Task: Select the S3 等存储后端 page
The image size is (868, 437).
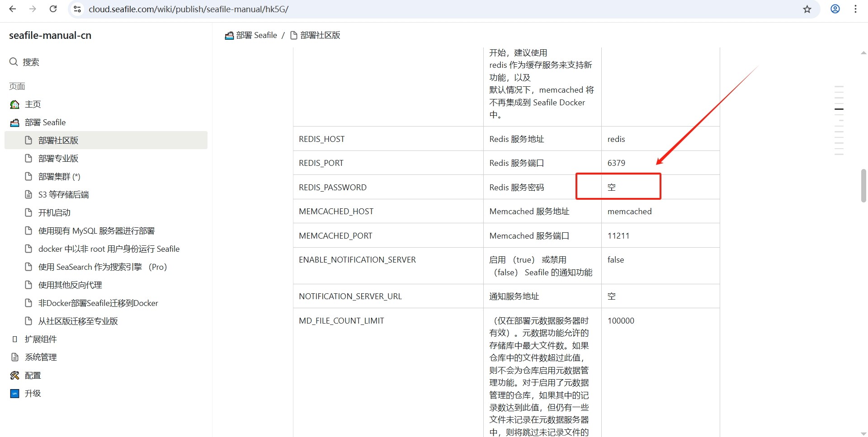Action: click(63, 195)
